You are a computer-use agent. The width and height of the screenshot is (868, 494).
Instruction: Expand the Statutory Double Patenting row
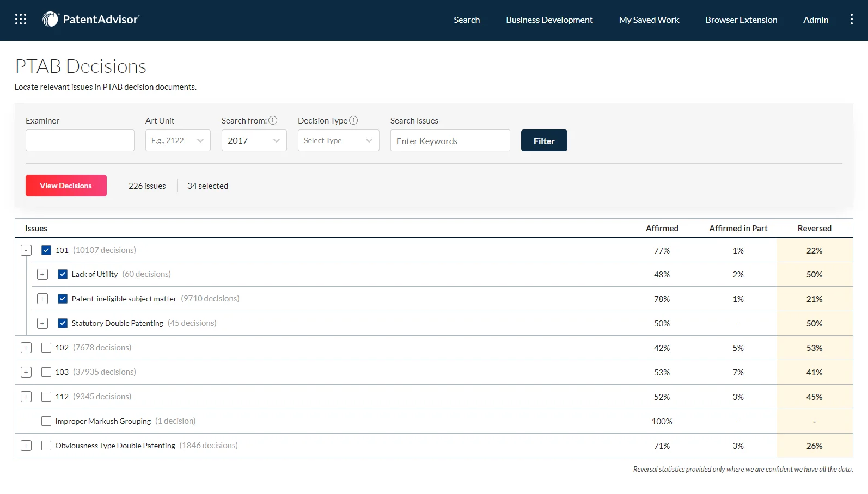pyautogui.click(x=42, y=323)
